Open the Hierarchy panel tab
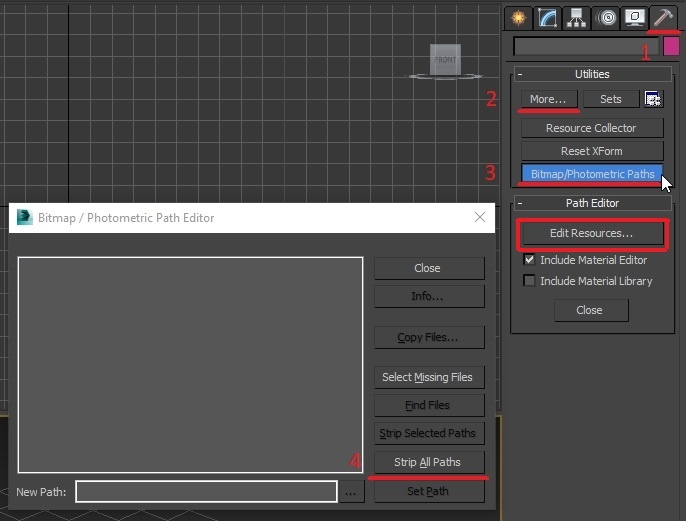This screenshot has width=686, height=521. (x=576, y=18)
